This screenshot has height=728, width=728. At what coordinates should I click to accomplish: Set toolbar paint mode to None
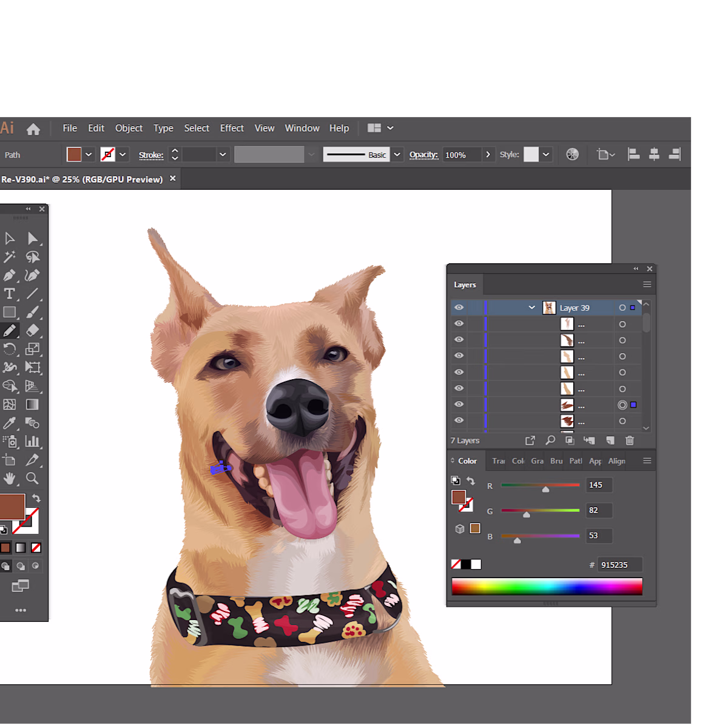click(36, 548)
